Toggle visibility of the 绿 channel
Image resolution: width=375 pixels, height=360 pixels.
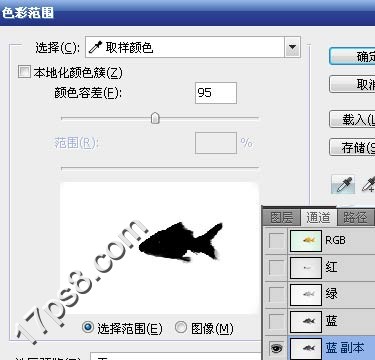[x=276, y=294]
